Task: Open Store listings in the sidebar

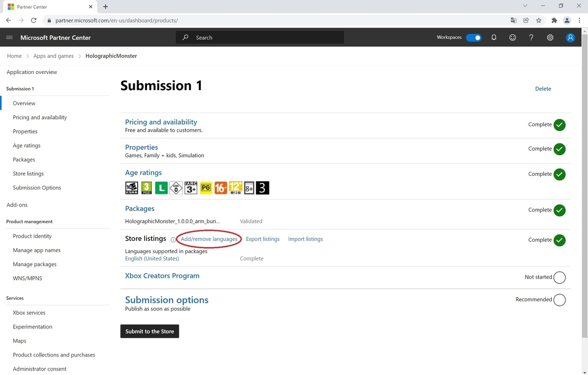Action: pyautogui.click(x=28, y=174)
